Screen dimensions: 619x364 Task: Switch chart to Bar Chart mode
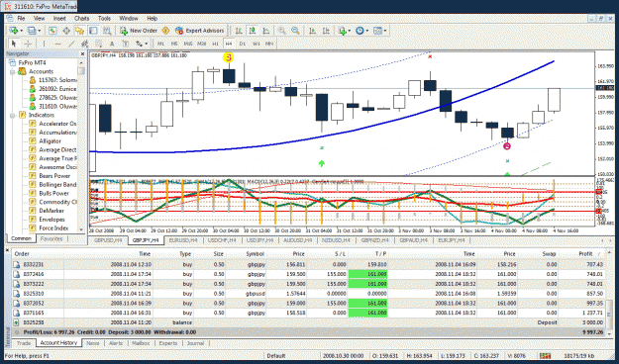click(239, 31)
